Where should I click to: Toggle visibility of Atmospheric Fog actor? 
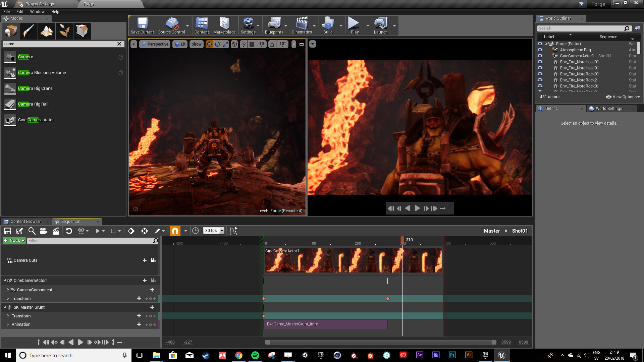(x=540, y=50)
